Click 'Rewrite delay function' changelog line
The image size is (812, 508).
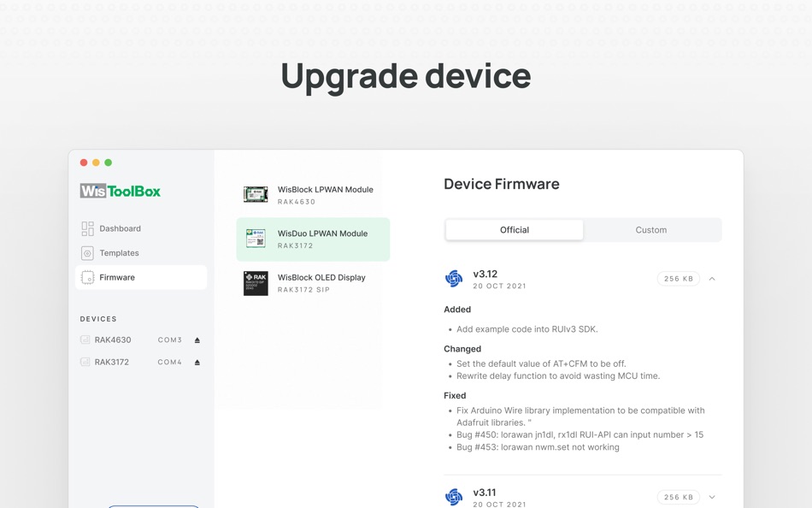(558, 375)
